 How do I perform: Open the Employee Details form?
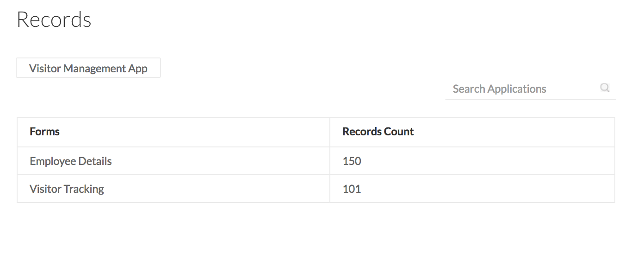click(71, 161)
